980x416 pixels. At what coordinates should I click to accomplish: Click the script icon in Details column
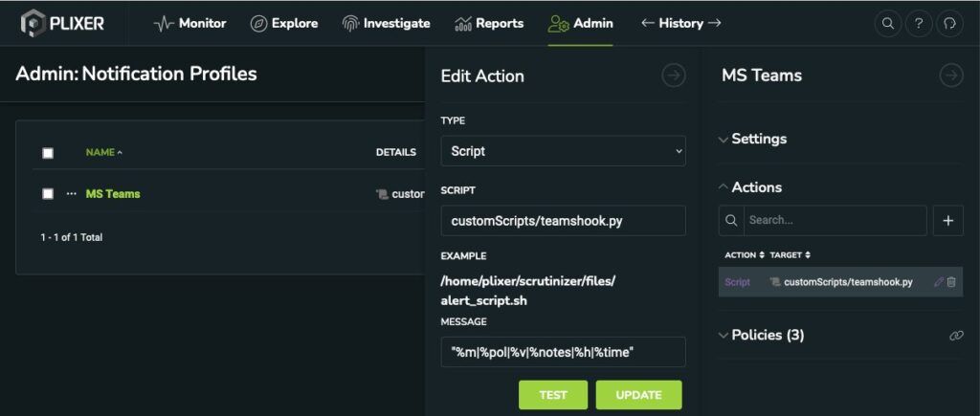382,194
